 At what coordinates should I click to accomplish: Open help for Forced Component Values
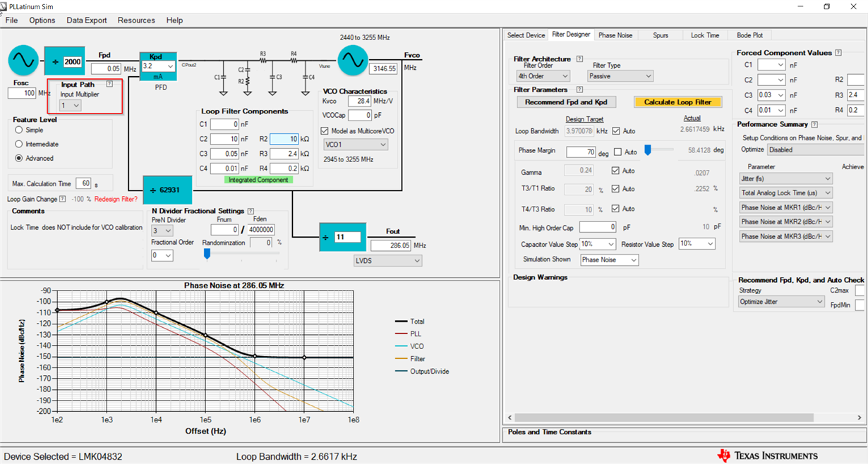[838, 53]
